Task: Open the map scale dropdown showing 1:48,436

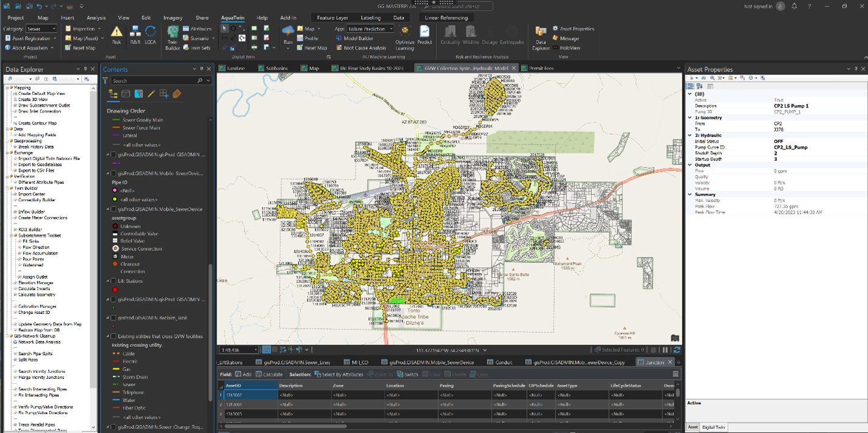Action: tap(255, 349)
